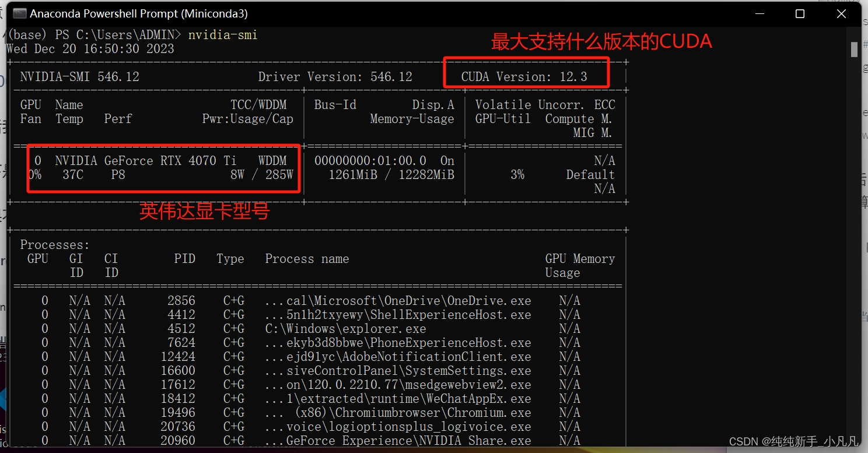868x453 pixels.
Task: Click the AdobeNotificationClient.exe process name
Action: point(398,357)
